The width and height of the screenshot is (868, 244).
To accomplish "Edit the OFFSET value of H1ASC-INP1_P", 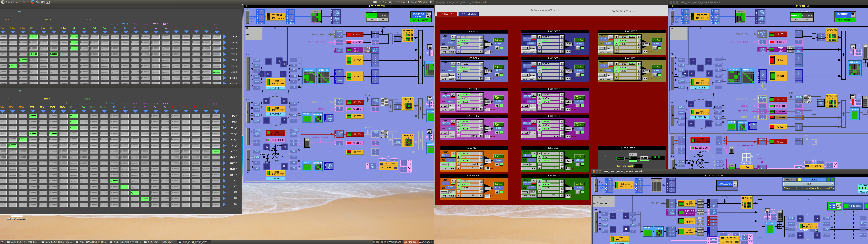I will click(x=451, y=48).
